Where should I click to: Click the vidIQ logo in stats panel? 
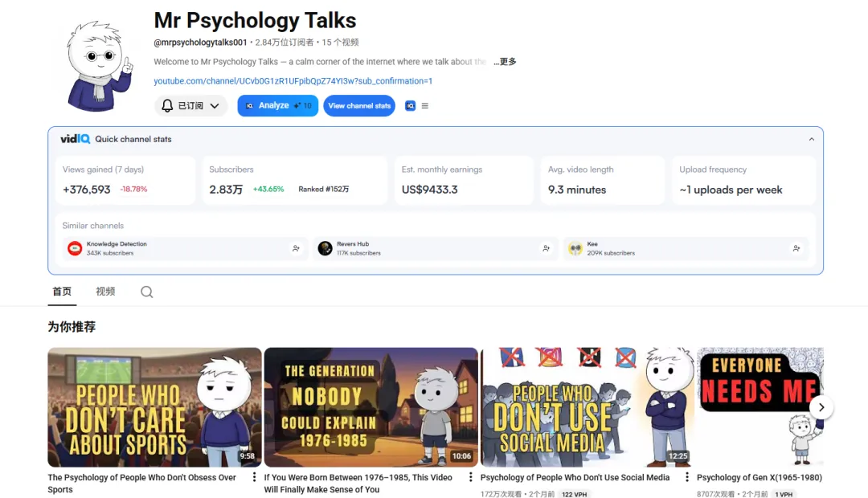(75, 139)
